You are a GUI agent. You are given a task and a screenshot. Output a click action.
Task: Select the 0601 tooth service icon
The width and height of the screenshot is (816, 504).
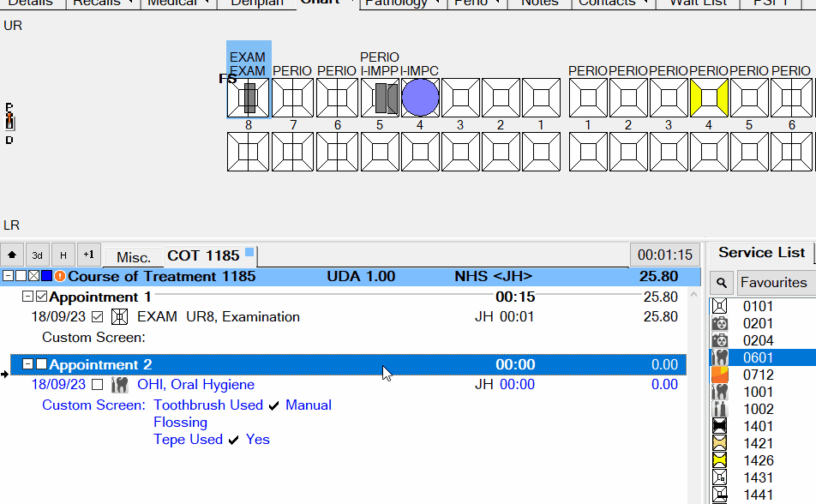click(x=720, y=357)
